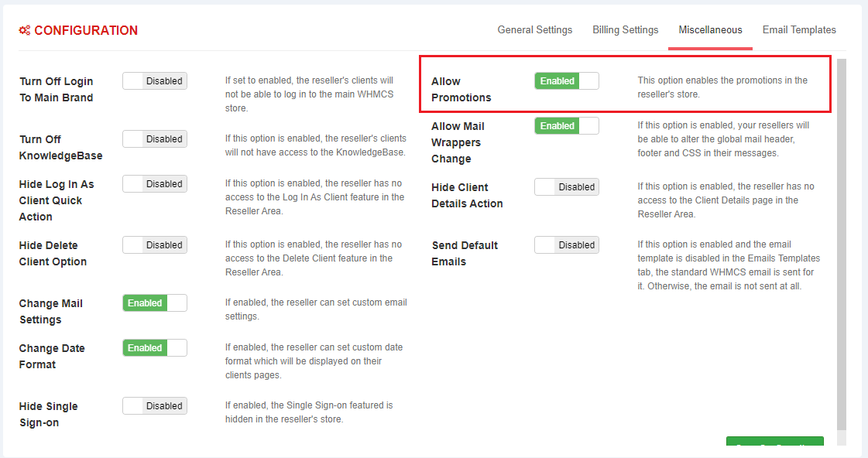Click the Hide Single Sign-on label
Viewport: 868px width, 458px height.
coord(48,415)
